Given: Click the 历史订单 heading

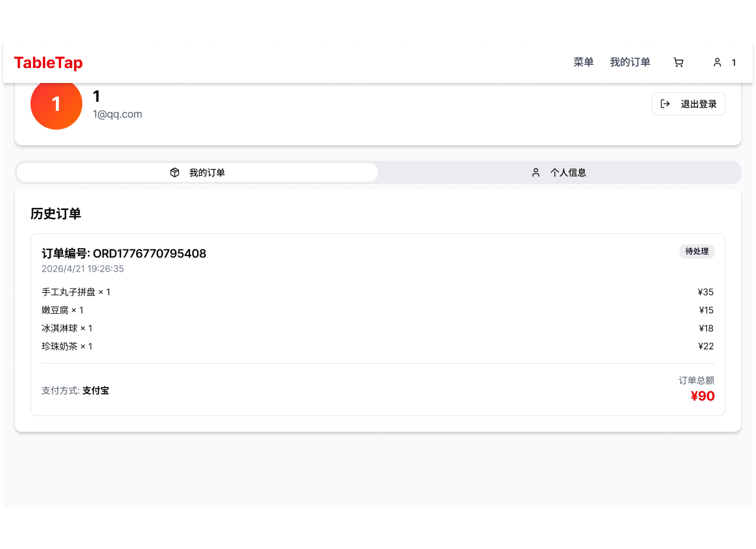Looking at the screenshot, I should point(56,213).
